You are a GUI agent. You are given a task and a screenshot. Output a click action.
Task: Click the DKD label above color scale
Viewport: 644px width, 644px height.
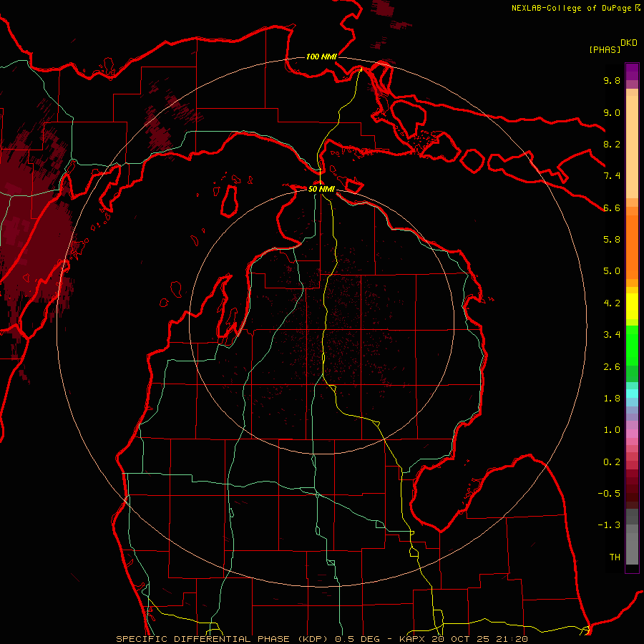point(629,43)
